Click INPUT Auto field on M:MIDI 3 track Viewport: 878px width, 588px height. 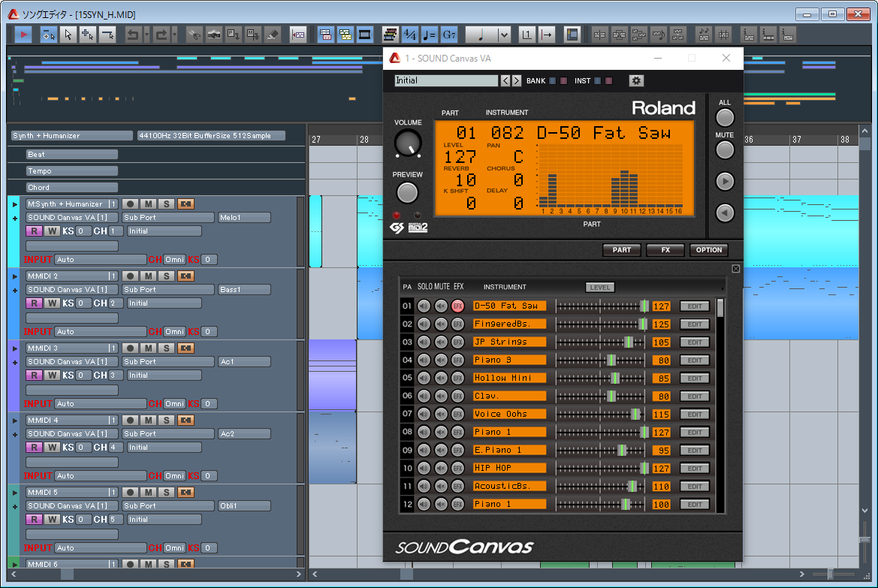pos(100,404)
